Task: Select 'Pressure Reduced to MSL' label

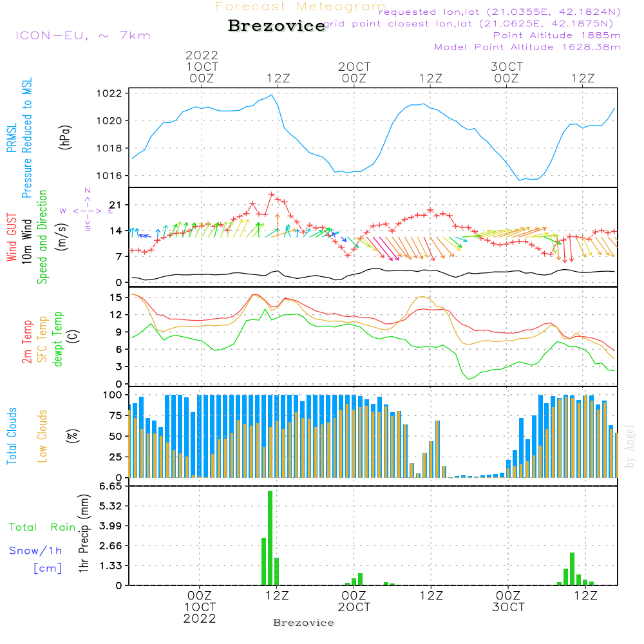Action: click(26, 138)
